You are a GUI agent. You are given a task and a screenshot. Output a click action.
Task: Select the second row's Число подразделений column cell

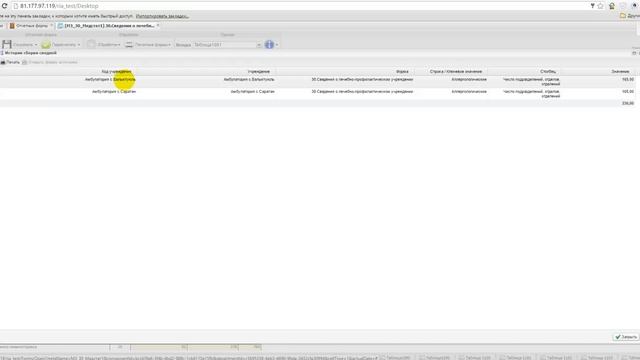click(x=531, y=93)
